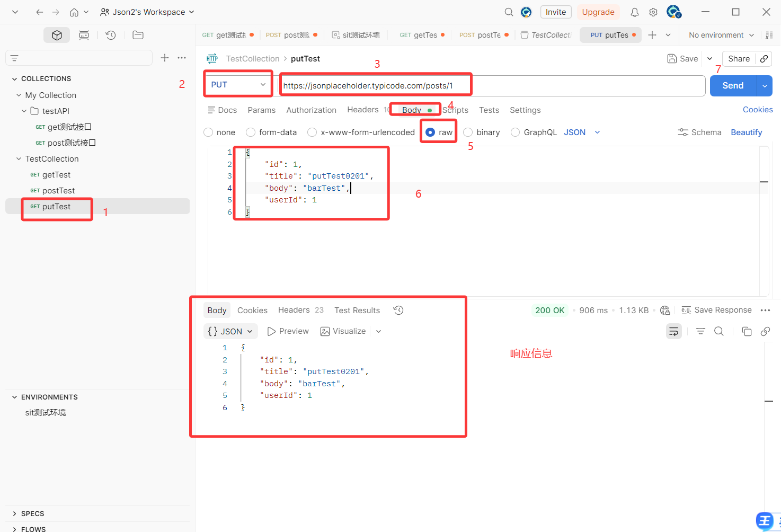Open the No environment selector
The image size is (781, 532).
(721, 35)
